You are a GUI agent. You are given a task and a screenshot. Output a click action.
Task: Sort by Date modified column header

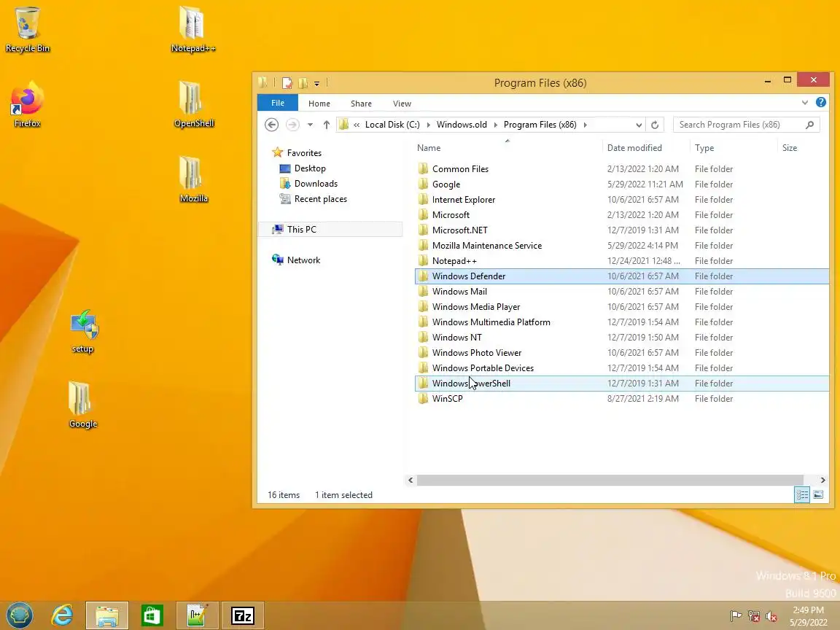646,148
